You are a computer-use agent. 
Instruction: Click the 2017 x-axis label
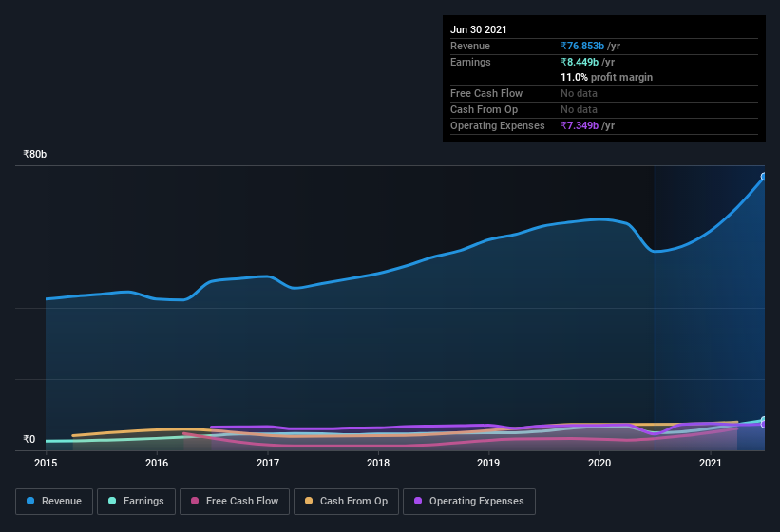[x=268, y=463]
